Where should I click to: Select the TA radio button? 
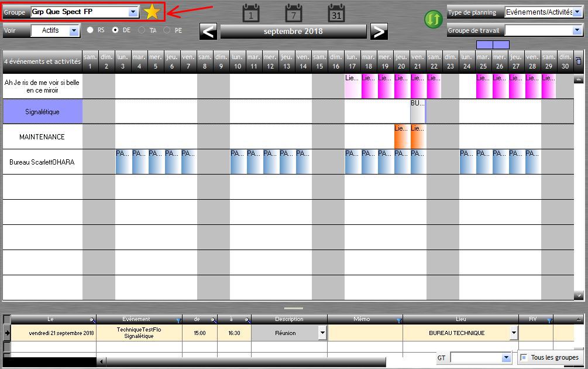[142, 30]
